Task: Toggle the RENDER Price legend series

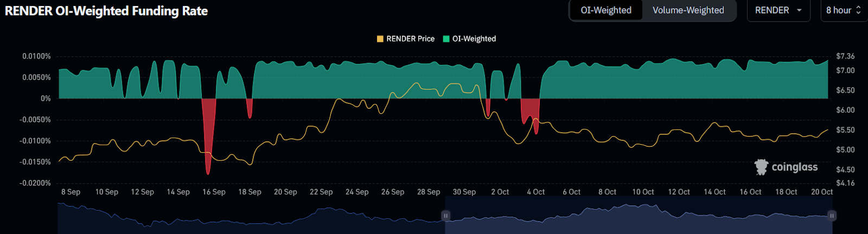Action: (x=406, y=38)
